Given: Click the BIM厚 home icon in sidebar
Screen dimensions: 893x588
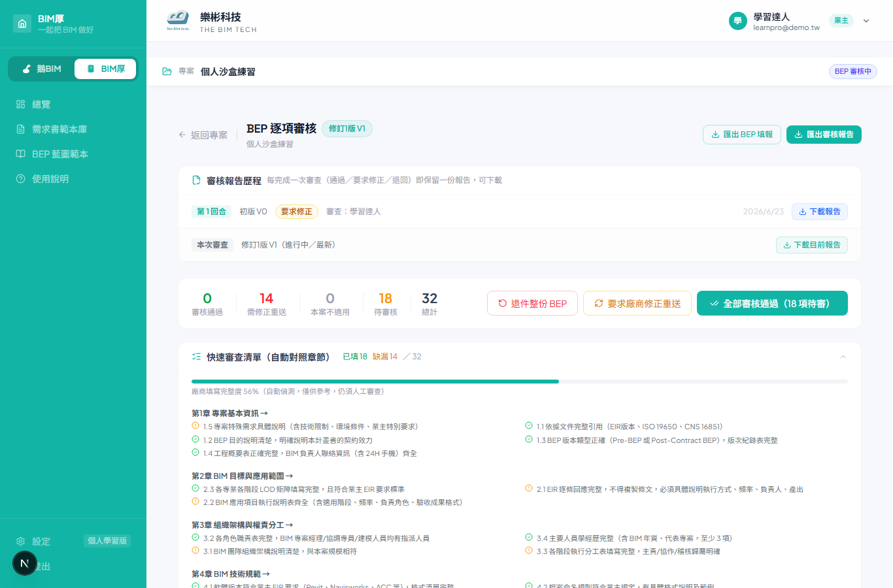Looking at the screenshot, I should tap(22, 24).
